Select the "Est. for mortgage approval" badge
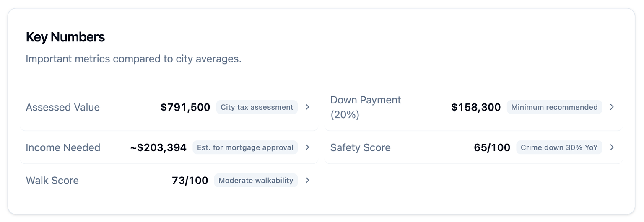644x222 pixels. point(245,147)
